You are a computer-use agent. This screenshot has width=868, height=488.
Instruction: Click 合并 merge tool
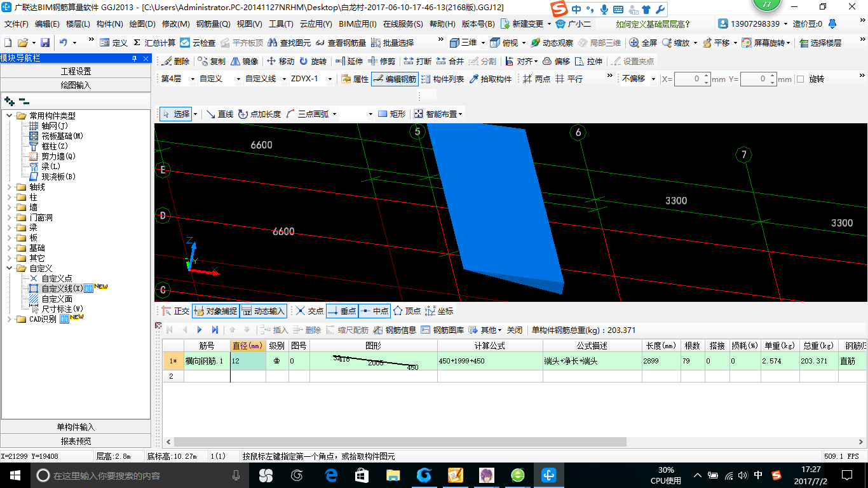(x=449, y=61)
